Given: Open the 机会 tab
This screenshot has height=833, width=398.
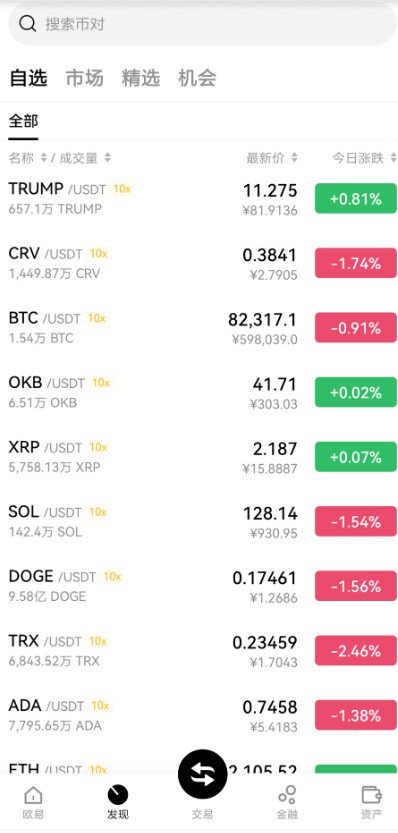Looking at the screenshot, I should 197,78.
